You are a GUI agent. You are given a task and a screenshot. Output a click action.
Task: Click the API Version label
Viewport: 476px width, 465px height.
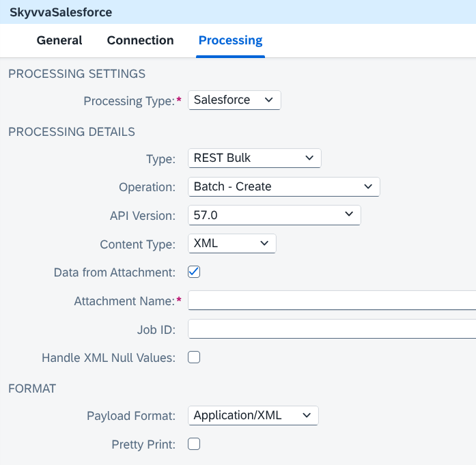click(x=143, y=216)
